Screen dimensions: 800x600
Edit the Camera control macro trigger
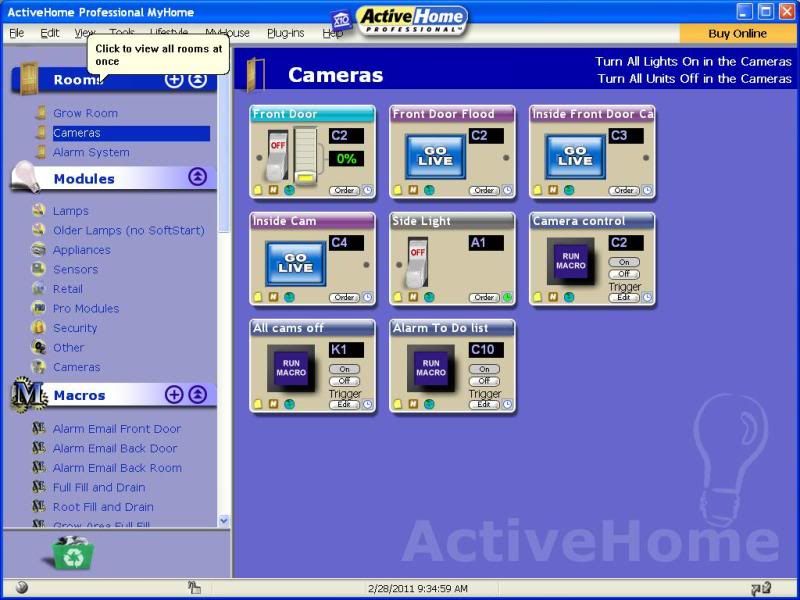[624, 297]
